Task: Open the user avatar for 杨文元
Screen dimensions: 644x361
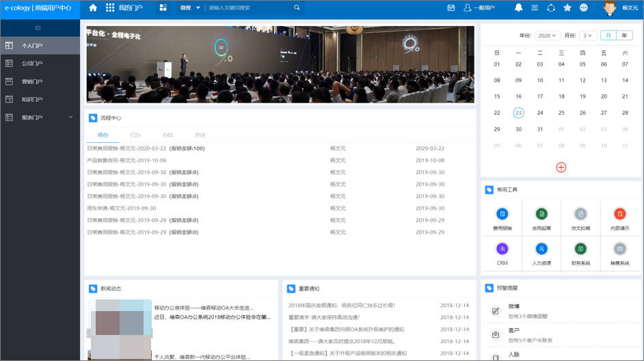Action: tap(610, 8)
